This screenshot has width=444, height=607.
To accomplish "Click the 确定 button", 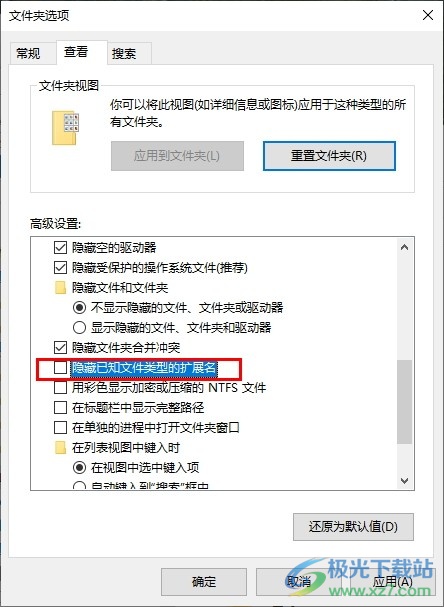I will tap(204, 581).
